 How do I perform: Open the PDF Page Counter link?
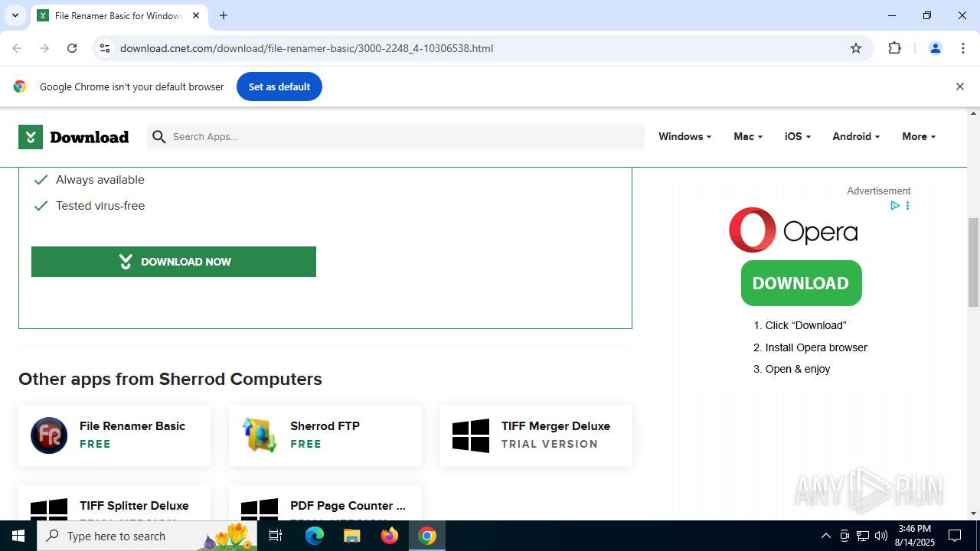point(348,506)
